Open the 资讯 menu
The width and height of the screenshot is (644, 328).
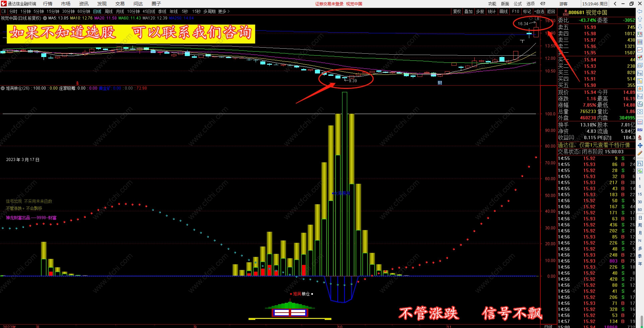pos(84,4)
